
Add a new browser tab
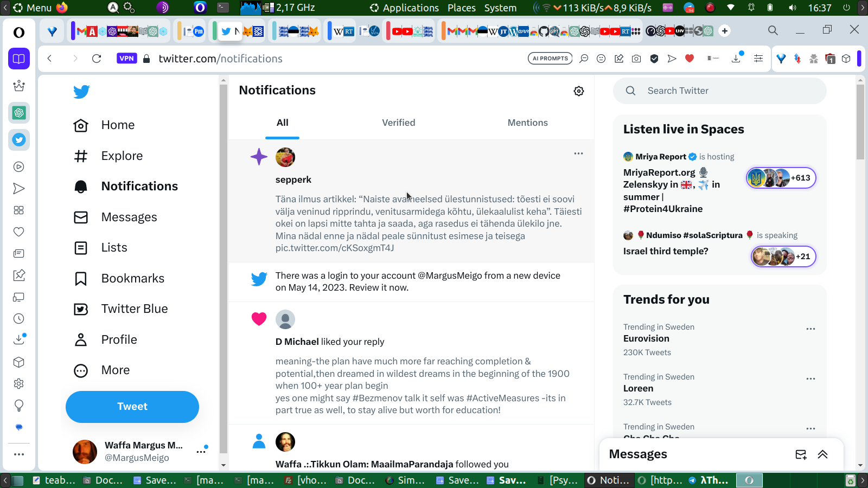click(725, 31)
